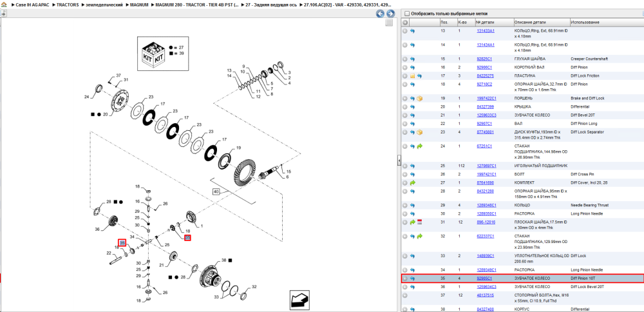
Task: Enable 'Отобразить только выбранные метки' checkbox
Action: (x=406, y=14)
